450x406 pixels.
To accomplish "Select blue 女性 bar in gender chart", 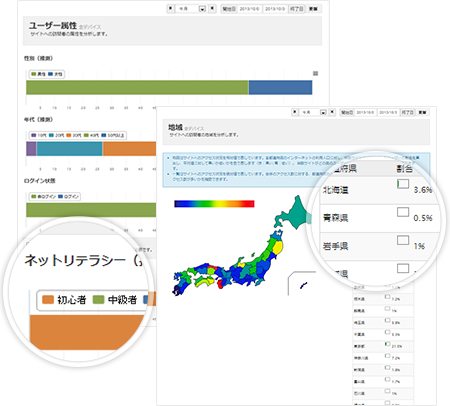I will click(x=280, y=87).
